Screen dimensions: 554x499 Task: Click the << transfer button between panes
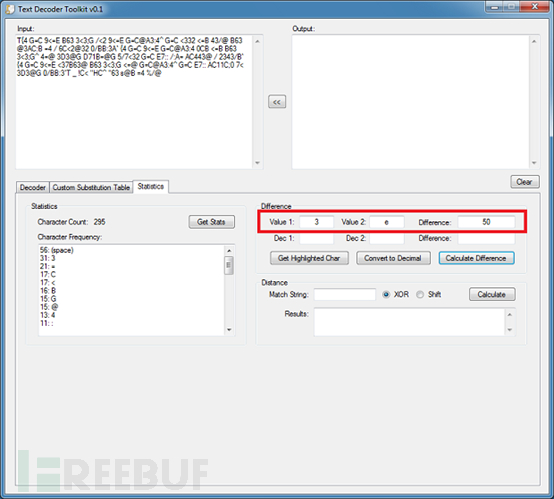point(277,102)
